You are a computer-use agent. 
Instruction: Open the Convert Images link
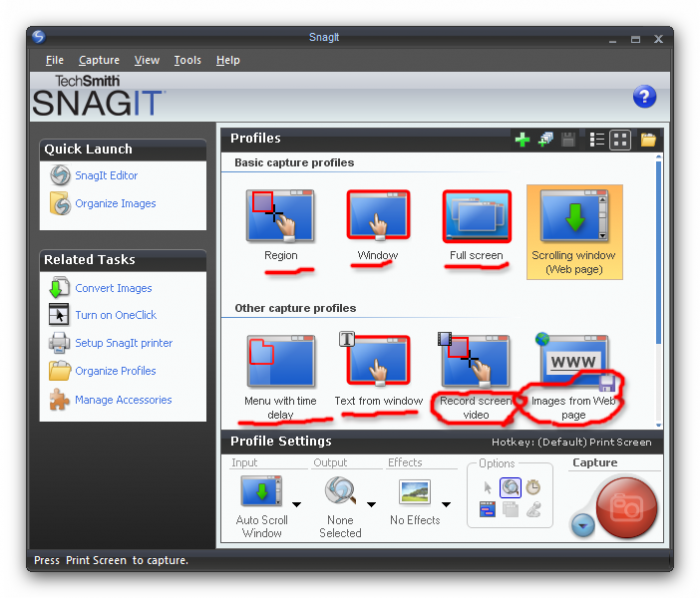point(113,288)
